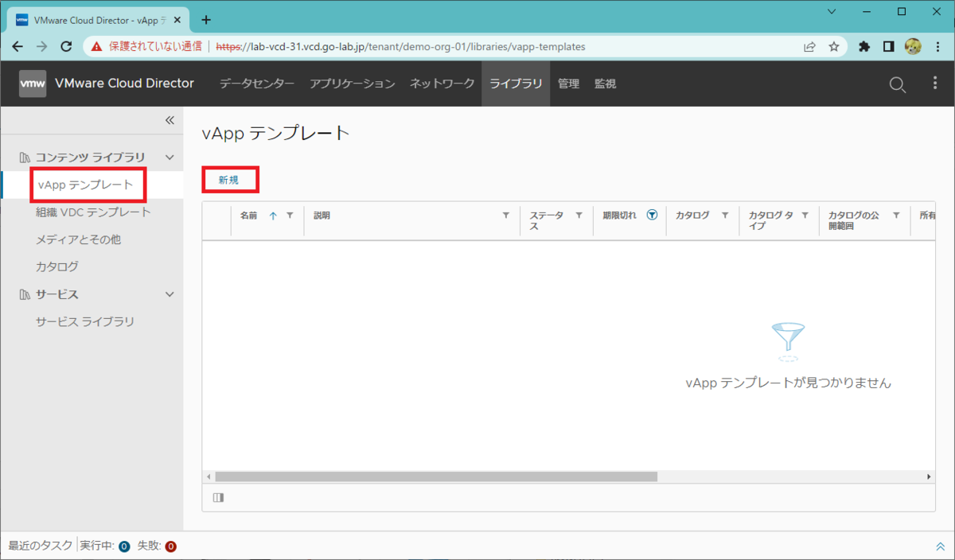The width and height of the screenshot is (955, 560).
Task: Open the active 期限切れ filter icon
Action: point(652,215)
